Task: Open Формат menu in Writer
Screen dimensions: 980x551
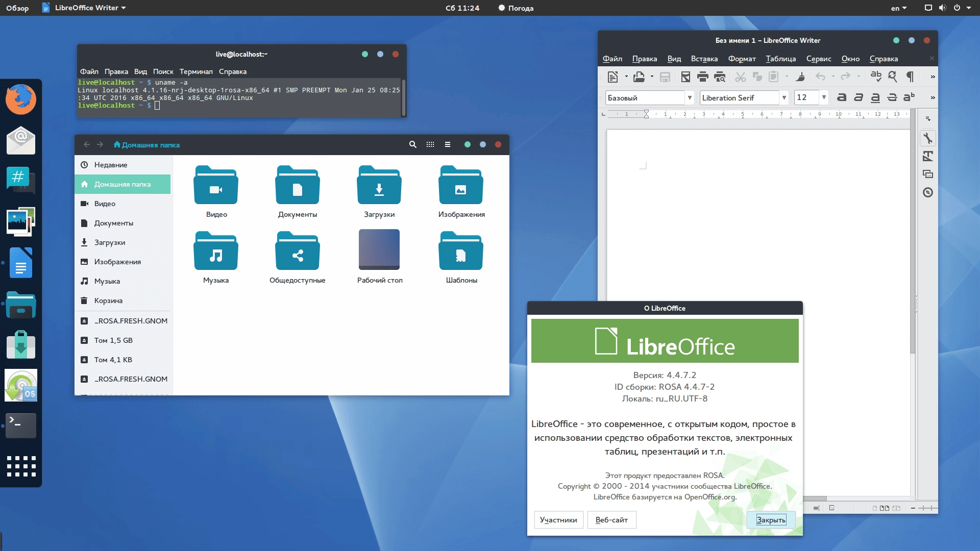Action: point(742,59)
